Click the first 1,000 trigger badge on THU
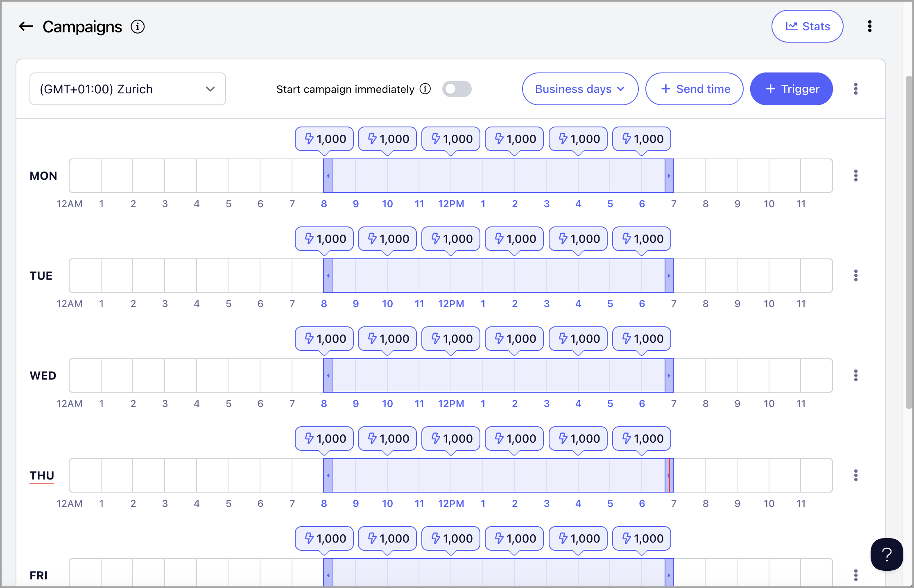 coord(324,439)
